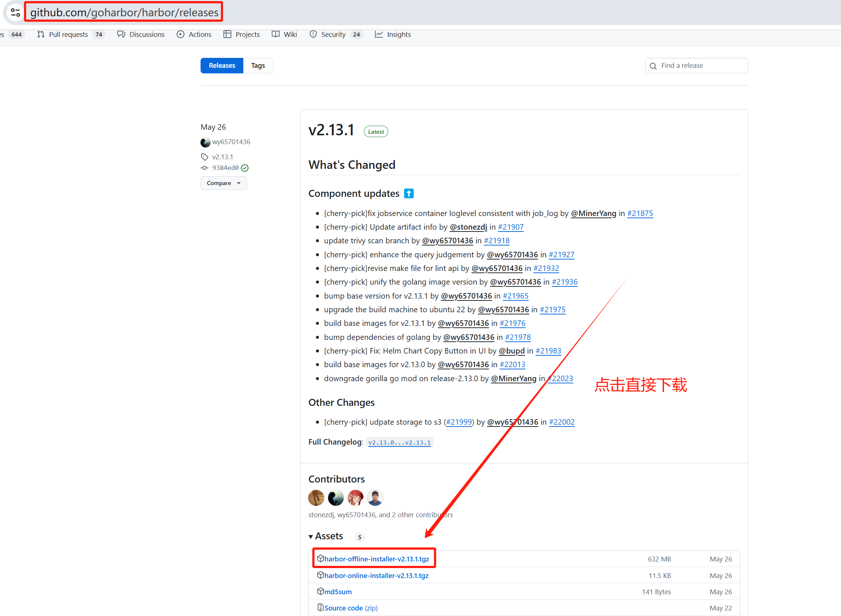Download harbor-online-installer-v2.13.1.tgz

[376, 575]
